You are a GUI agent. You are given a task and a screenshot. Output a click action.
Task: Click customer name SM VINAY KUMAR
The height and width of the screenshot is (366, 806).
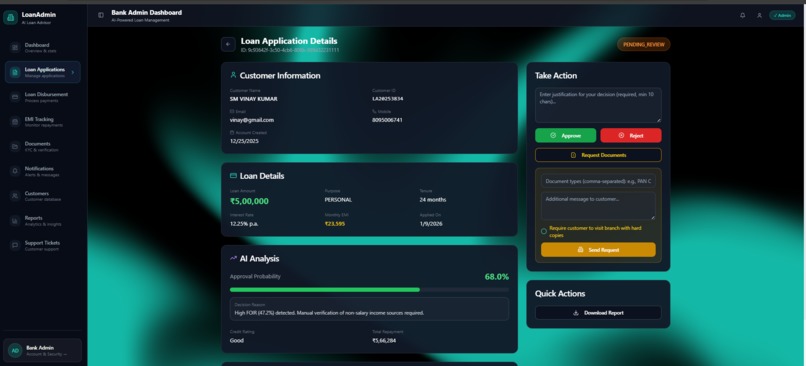253,99
